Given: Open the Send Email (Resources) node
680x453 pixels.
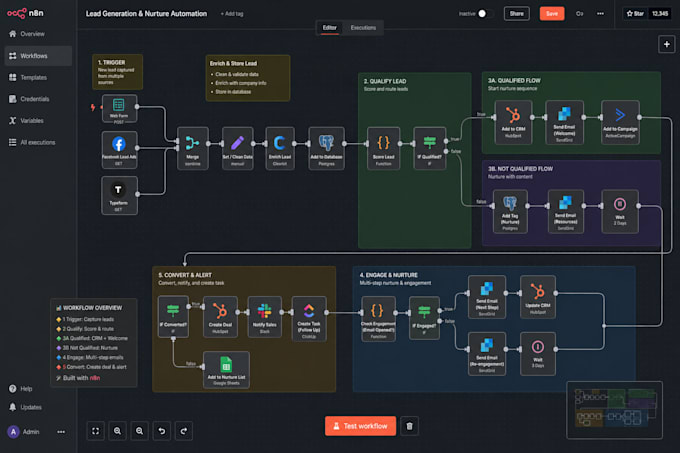Looking at the screenshot, I should coord(566,211).
